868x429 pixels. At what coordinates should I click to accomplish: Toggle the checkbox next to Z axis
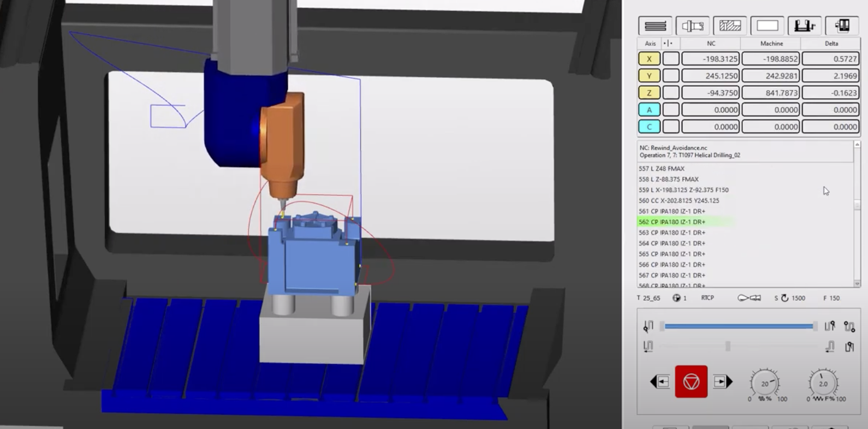671,93
